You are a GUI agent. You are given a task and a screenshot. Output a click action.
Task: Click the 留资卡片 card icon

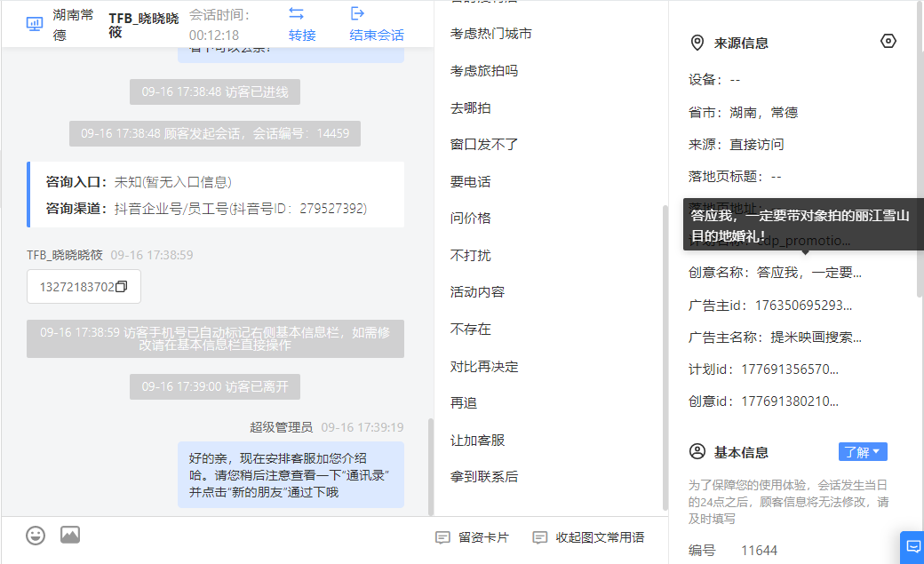pyautogui.click(x=442, y=537)
